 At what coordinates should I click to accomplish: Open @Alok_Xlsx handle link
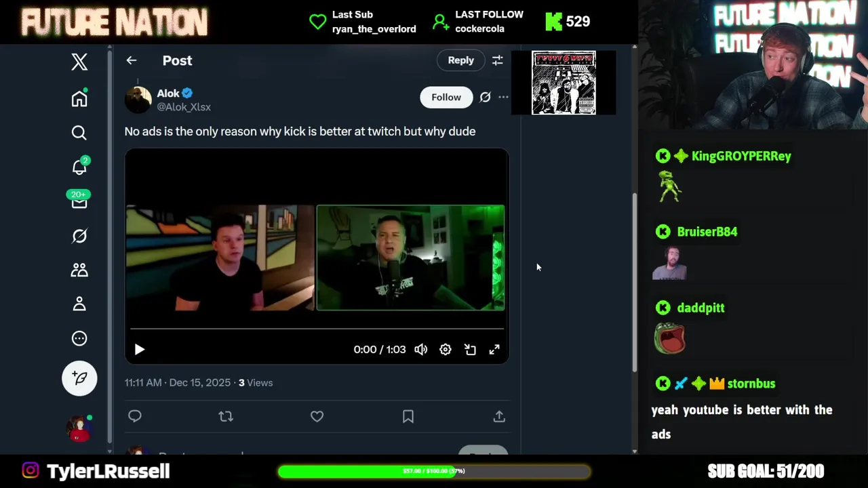point(184,107)
